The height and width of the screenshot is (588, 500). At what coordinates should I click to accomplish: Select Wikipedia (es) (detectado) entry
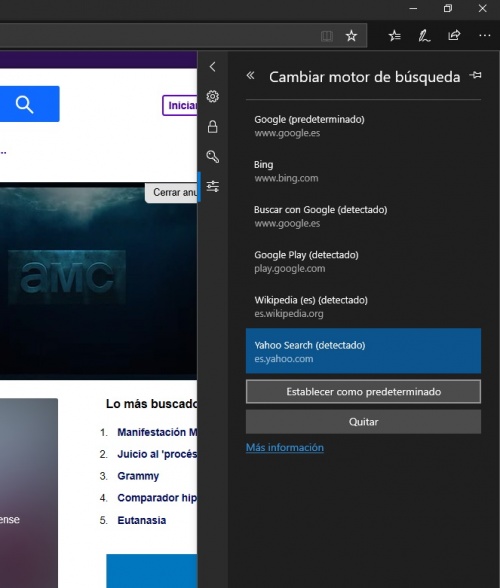pyautogui.click(x=363, y=306)
